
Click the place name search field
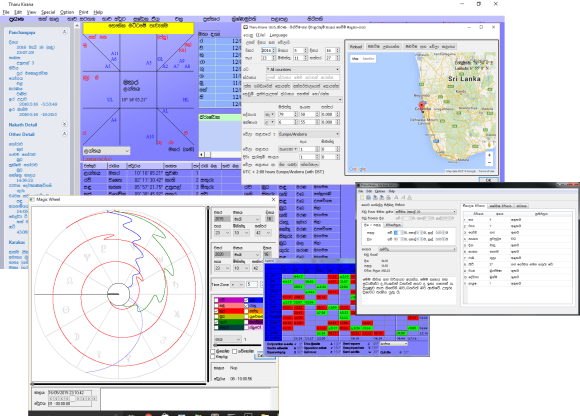pyautogui.click(x=303, y=77)
